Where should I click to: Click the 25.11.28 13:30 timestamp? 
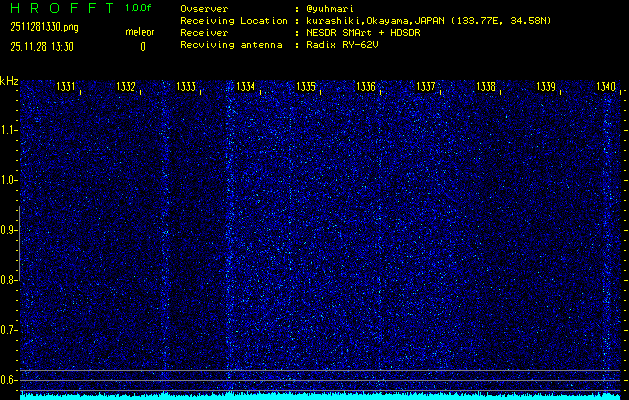(x=41, y=46)
